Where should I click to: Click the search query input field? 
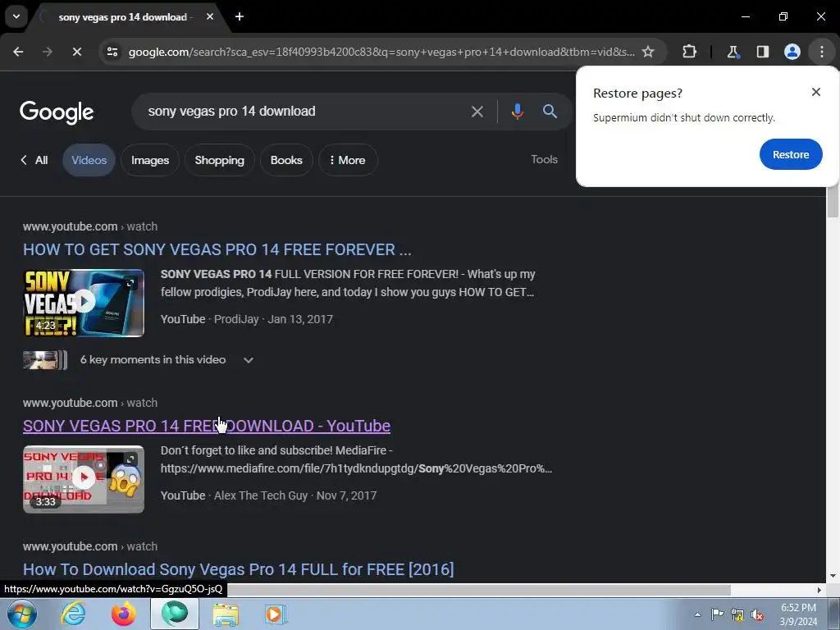click(300, 112)
